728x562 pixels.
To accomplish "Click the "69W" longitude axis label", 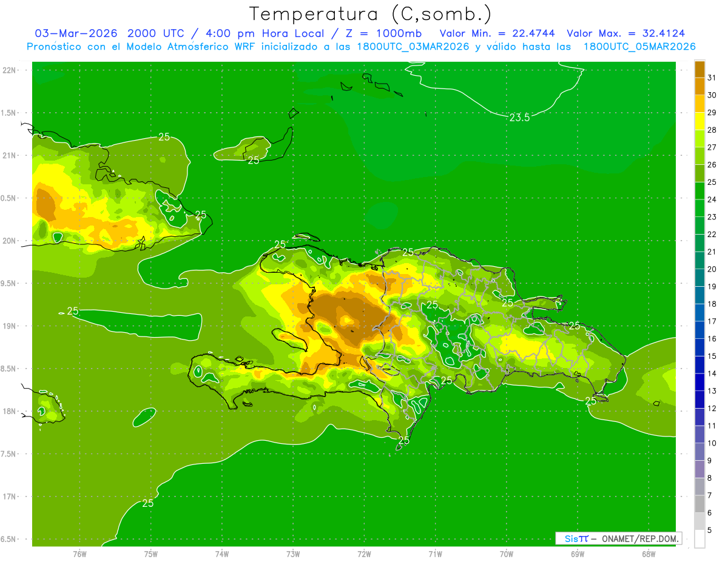I will point(578,554).
